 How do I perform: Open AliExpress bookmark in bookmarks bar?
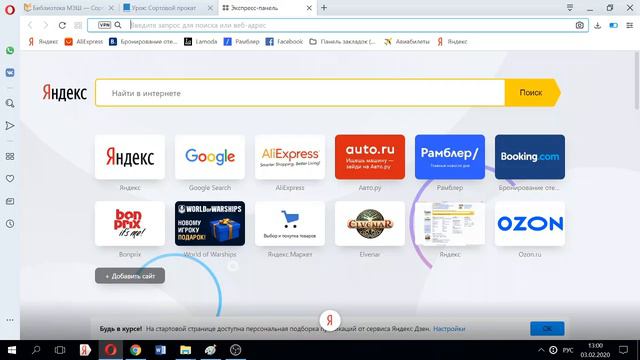click(84, 42)
